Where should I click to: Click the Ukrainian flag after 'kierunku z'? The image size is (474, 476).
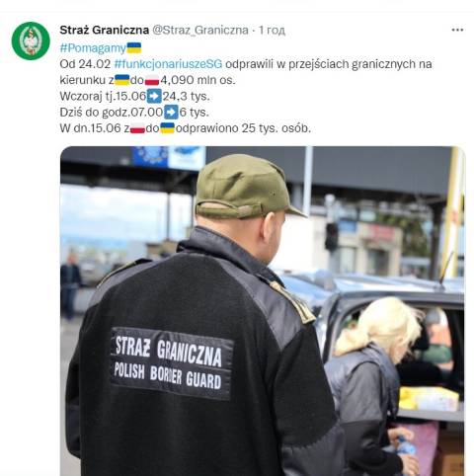click(x=122, y=80)
